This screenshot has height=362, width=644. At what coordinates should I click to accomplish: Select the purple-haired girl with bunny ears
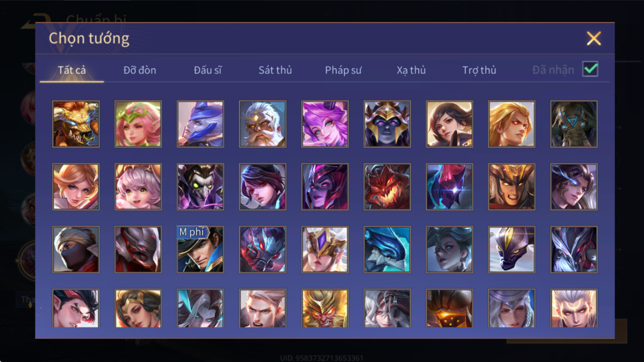[x=325, y=124]
